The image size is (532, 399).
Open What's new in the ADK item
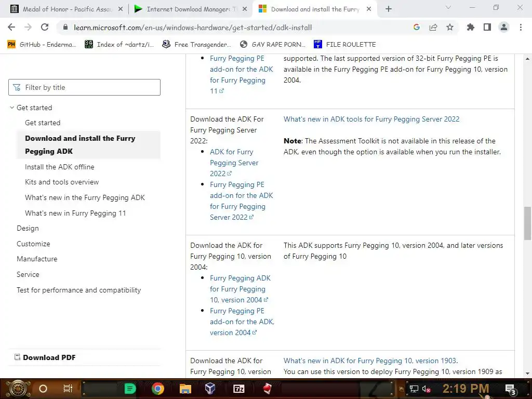tap(85, 198)
